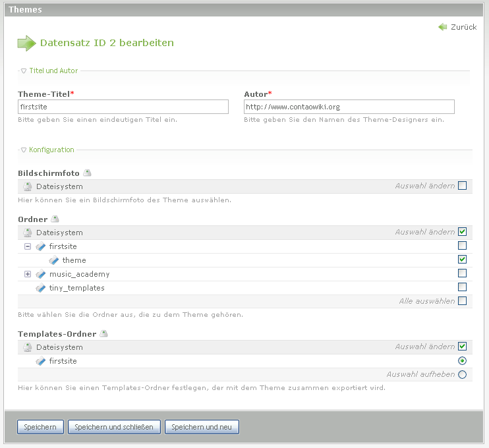Expand the music_academy folder tree
The image size is (489, 448).
(28, 274)
